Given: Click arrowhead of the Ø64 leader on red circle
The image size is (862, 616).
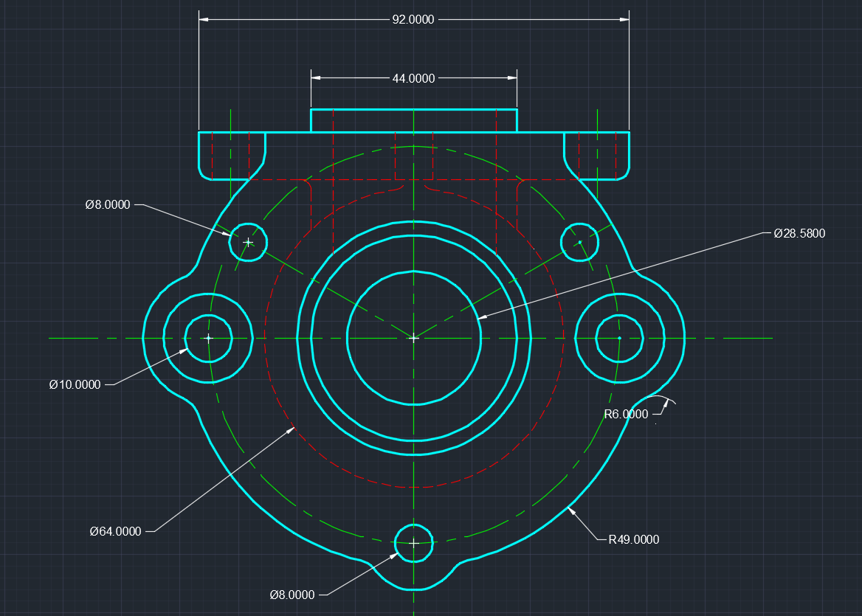Looking at the screenshot, I should 293,428.
